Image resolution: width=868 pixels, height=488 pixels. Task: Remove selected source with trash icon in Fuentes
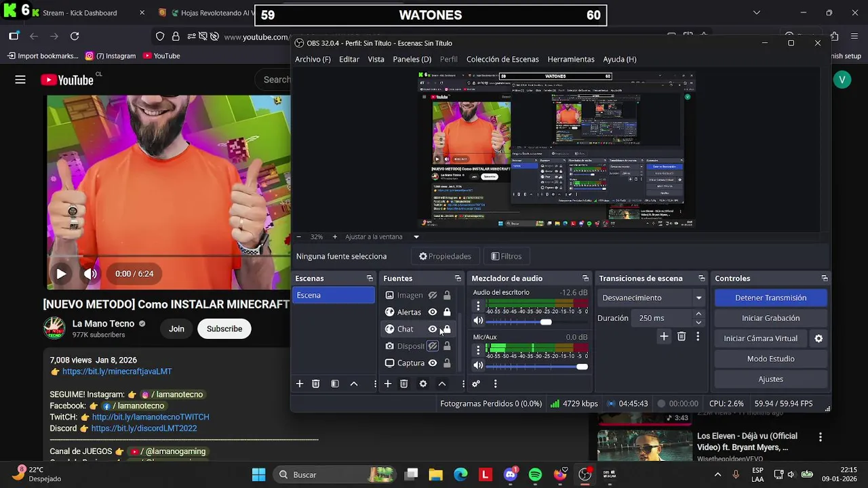[x=404, y=384]
